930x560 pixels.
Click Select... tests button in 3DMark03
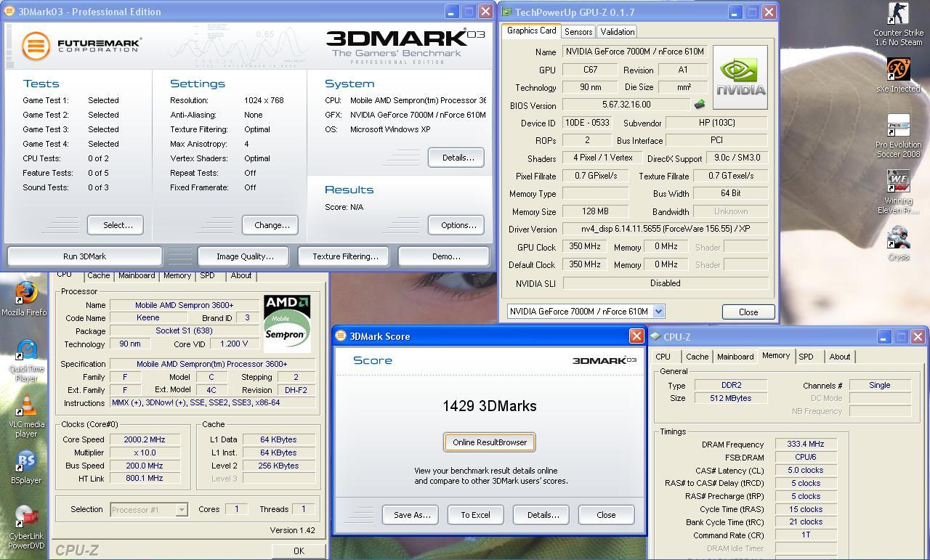point(115,225)
